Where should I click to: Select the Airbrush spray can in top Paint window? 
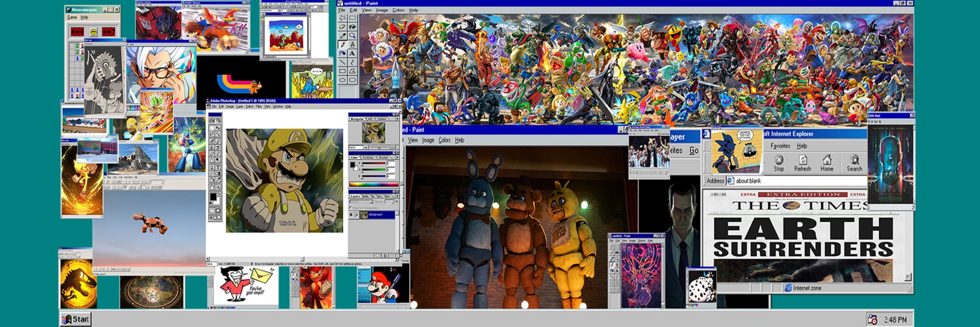point(343,53)
